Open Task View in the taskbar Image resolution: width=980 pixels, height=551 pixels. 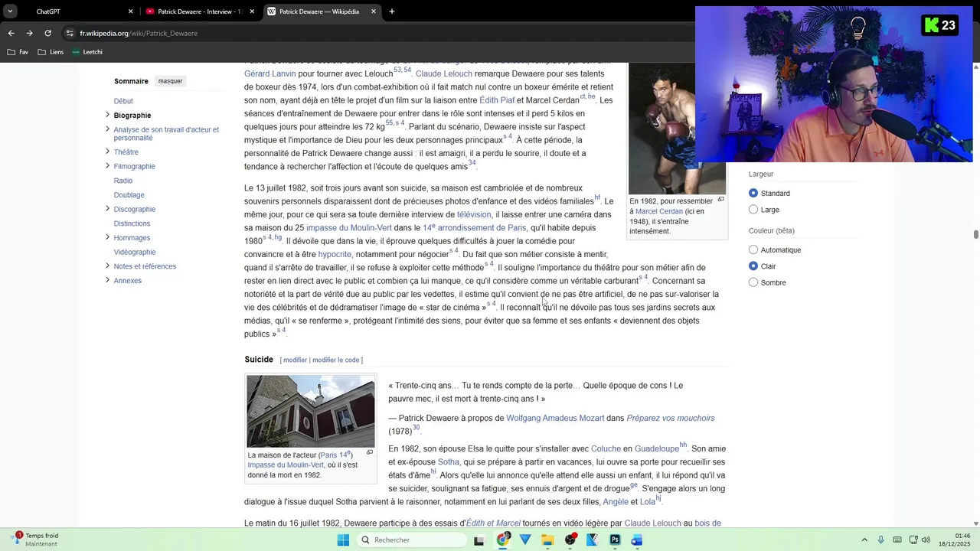point(479,540)
